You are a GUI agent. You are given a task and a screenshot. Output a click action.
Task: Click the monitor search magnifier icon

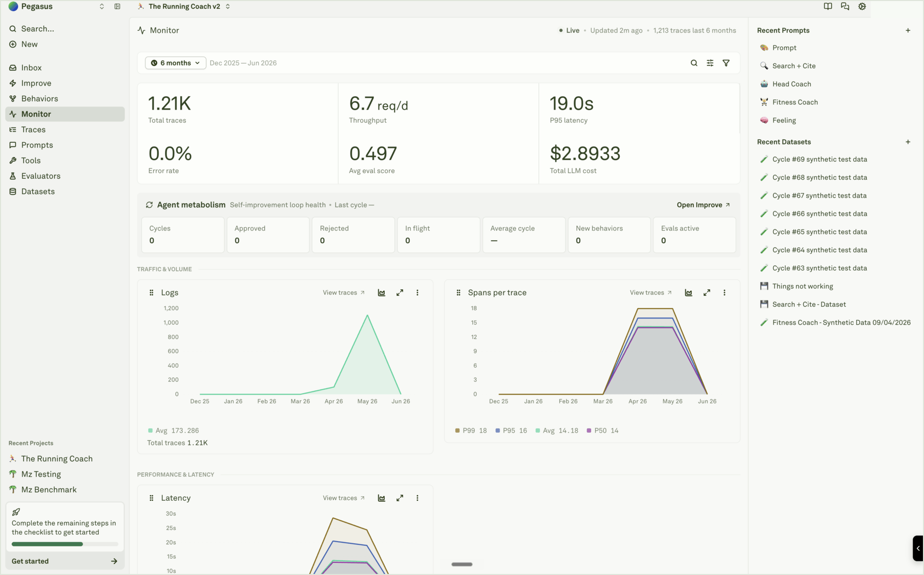pyautogui.click(x=694, y=63)
